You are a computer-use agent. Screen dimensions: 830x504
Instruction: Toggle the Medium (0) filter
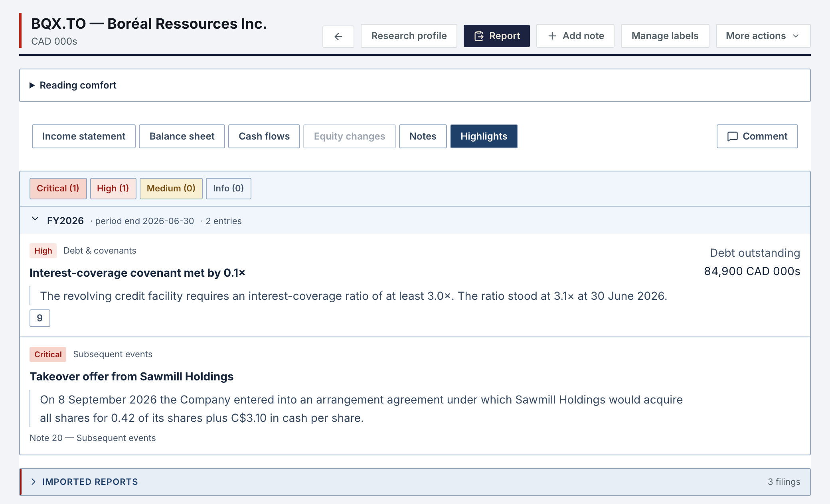(x=171, y=189)
